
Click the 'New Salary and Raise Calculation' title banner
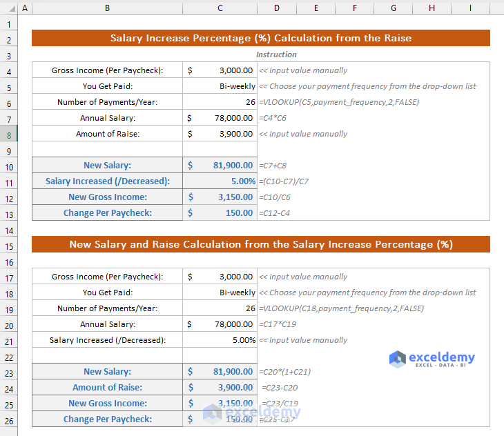click(261, 244)
